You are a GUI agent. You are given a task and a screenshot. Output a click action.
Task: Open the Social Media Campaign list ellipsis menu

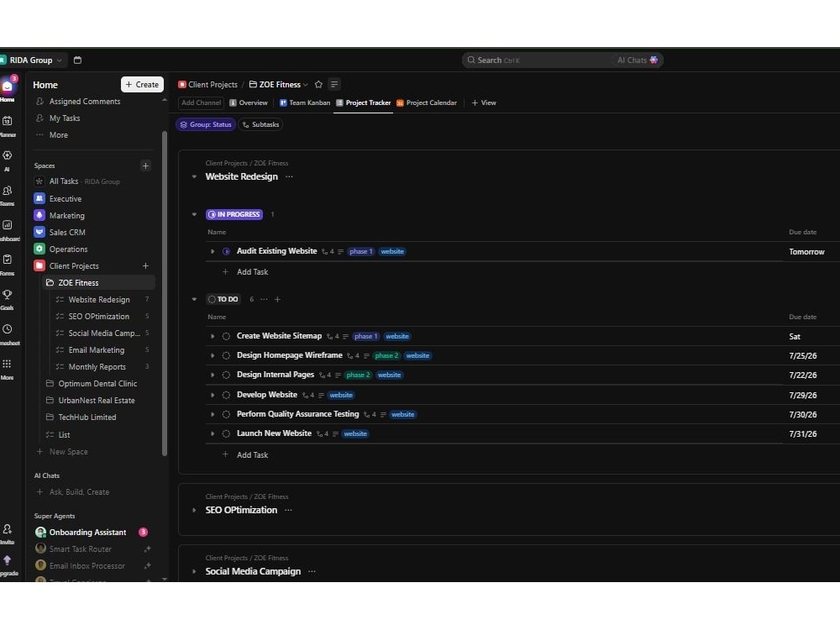click(312, 571)
